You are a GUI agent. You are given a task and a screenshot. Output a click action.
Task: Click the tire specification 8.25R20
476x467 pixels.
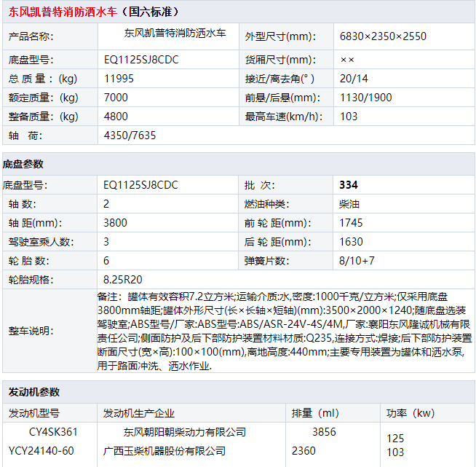pyautogui.click(x=123, y=280)
